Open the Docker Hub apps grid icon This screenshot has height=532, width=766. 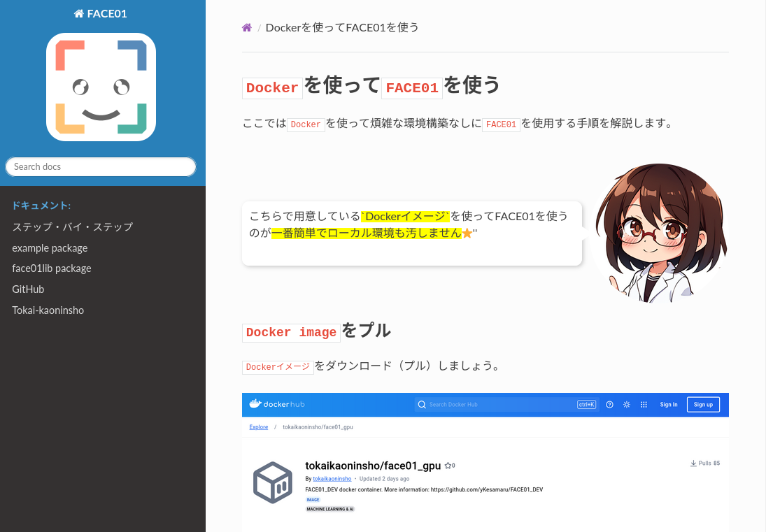[x=644, y=405]
